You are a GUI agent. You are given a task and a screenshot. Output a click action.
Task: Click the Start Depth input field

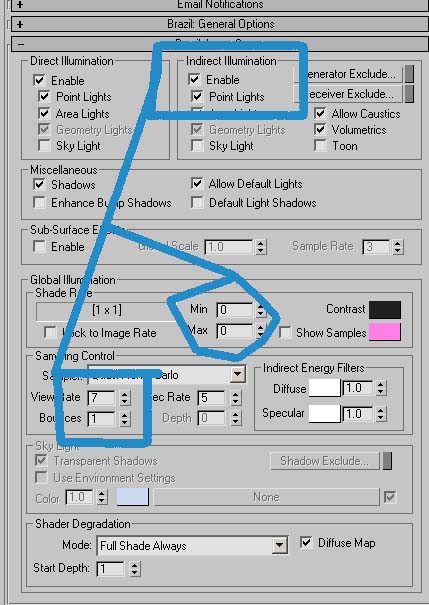(110, 569)
